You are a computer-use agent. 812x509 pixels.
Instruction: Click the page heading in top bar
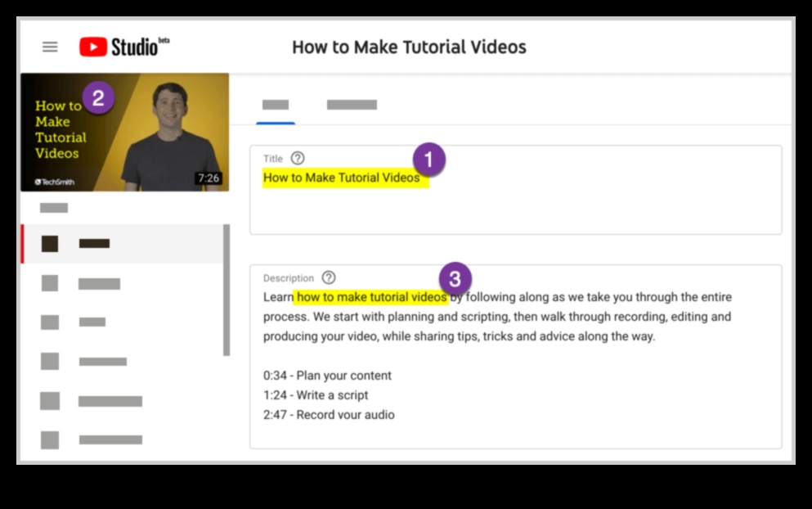pos(409,47)
